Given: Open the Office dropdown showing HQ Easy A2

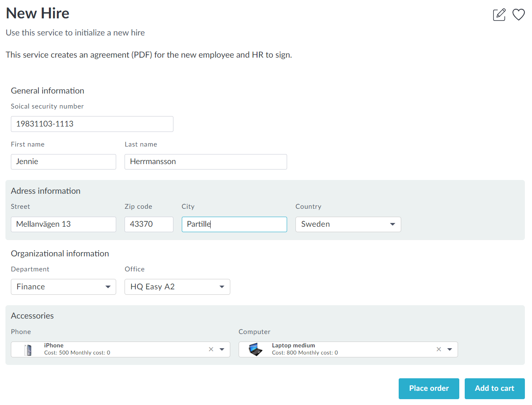Looking at the screenshot, I should click(x=177, y=287).
